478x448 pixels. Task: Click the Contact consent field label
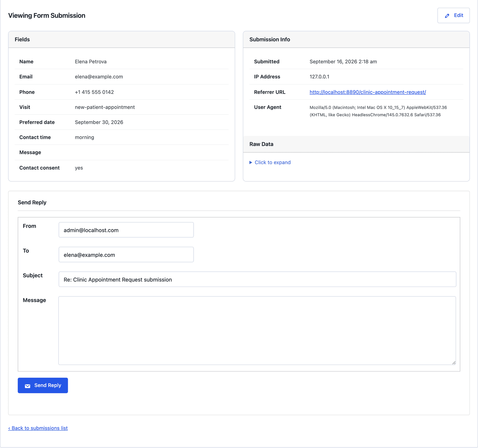tap(39, 168)
